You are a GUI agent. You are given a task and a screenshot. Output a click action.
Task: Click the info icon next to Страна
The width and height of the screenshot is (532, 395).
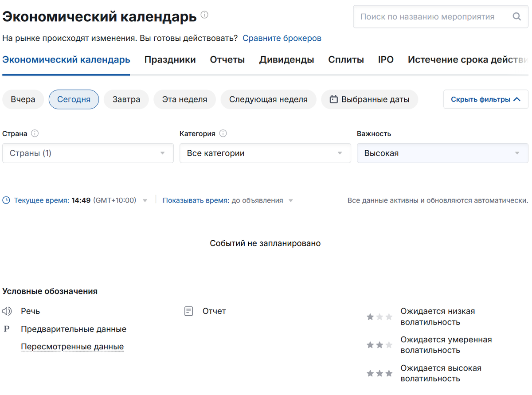pyautogui.click(x=35, y=133)
